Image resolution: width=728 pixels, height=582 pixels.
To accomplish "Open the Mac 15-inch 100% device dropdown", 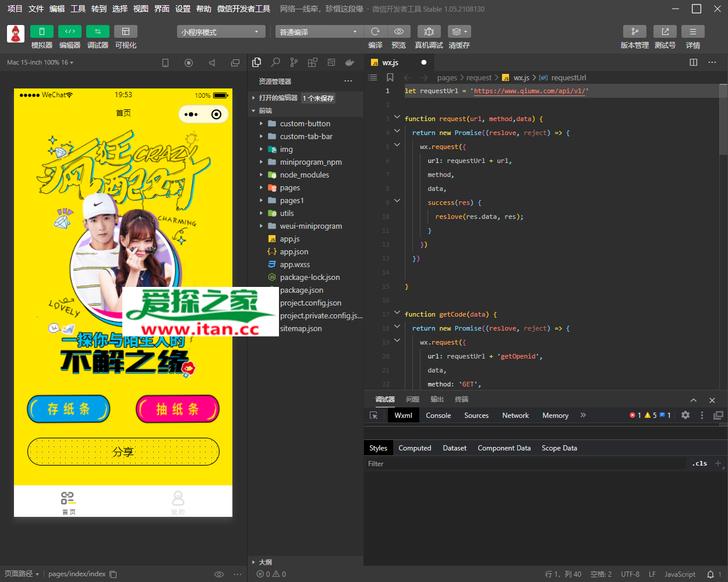I will pos(40,62).
